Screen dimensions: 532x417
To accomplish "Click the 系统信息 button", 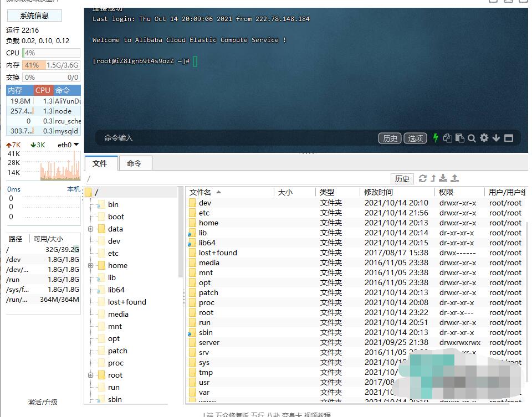I will tap(34, 16).
